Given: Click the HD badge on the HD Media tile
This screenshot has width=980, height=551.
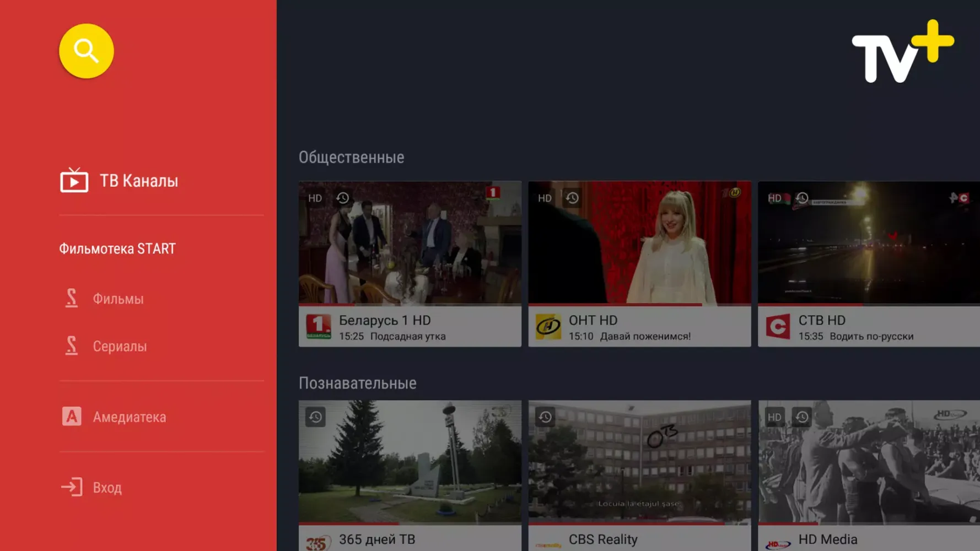Looking at the screenshot, I should coord(774,417).
